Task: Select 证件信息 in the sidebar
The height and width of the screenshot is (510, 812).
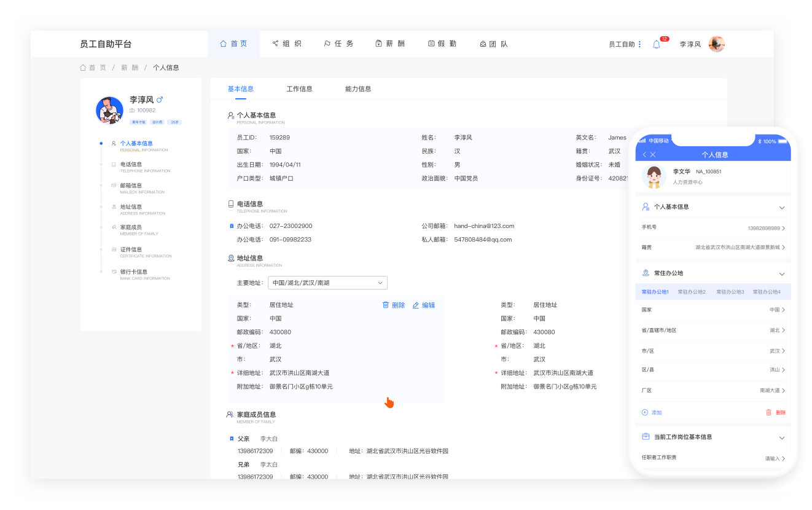Action: point(131,249)
